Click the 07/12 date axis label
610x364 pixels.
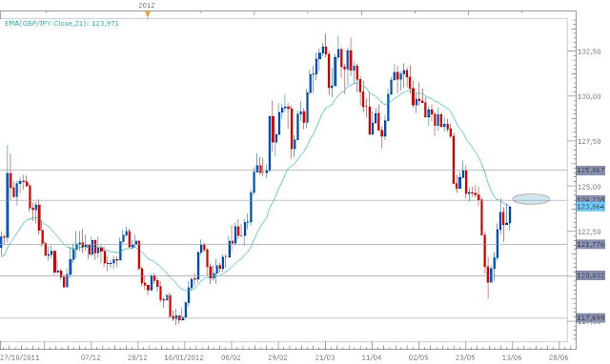(x=91, y=357)
